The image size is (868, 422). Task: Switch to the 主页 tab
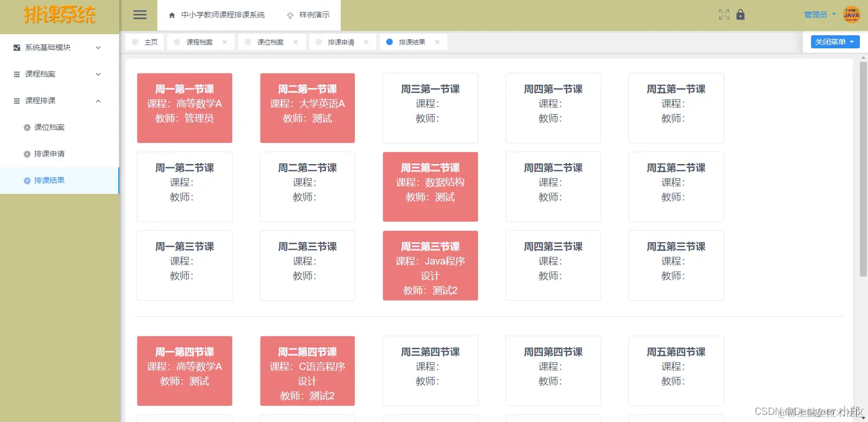tap(145, 42)
